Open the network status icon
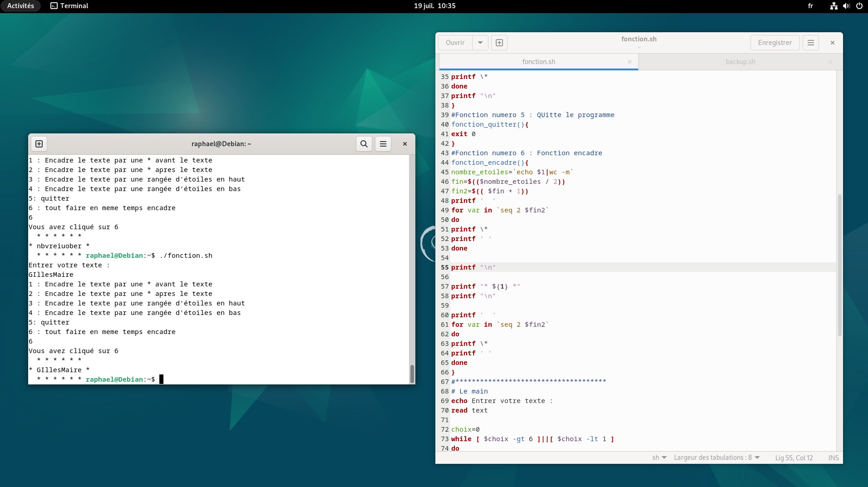Image resolution: width=868 pixels, height=487 pixels. point(833,6)
